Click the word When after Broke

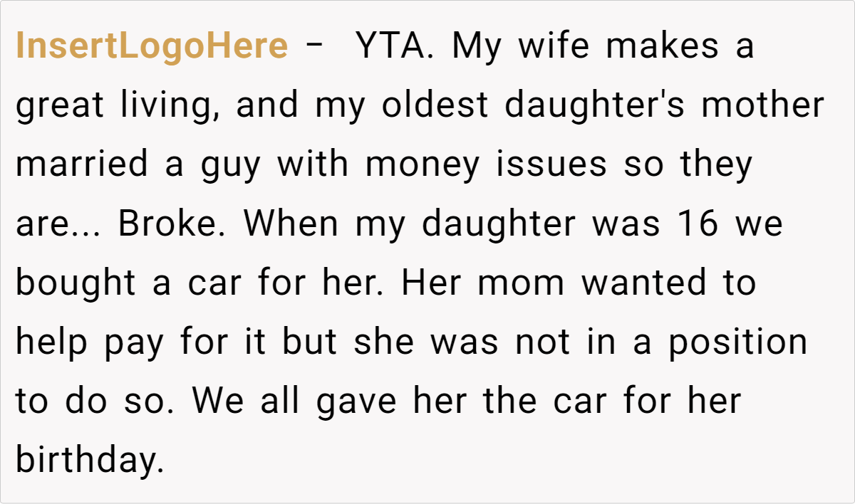click(291, 224)
